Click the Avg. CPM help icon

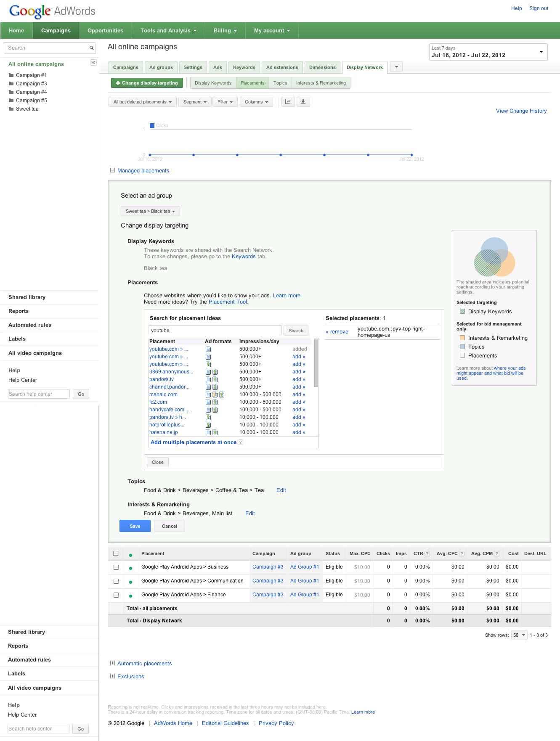[x=496, y=554]
